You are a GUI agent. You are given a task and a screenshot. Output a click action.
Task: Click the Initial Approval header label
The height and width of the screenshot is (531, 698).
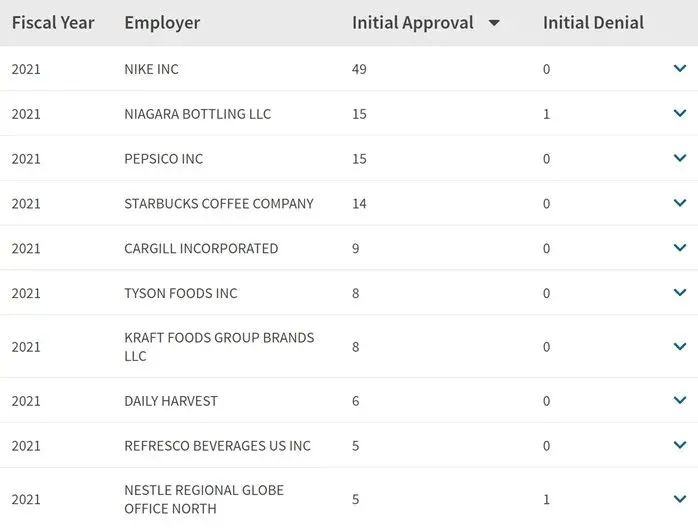[412, 22]
